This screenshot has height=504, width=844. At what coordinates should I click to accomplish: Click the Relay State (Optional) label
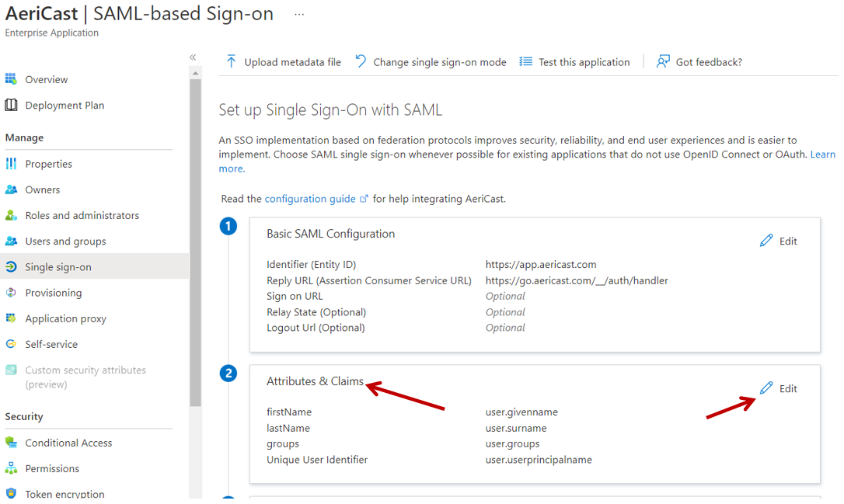pos(316,312)
